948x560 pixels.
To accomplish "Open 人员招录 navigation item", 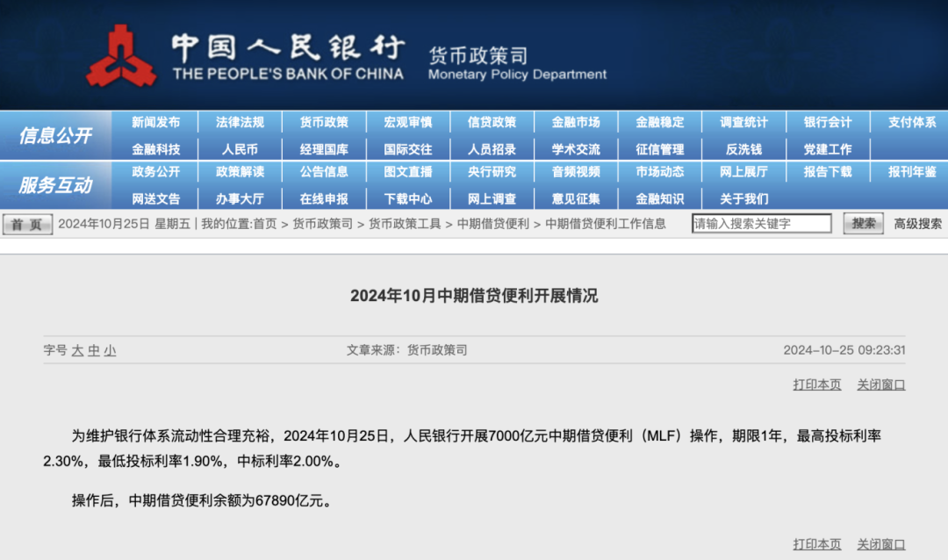I will (x=492, y=148).
